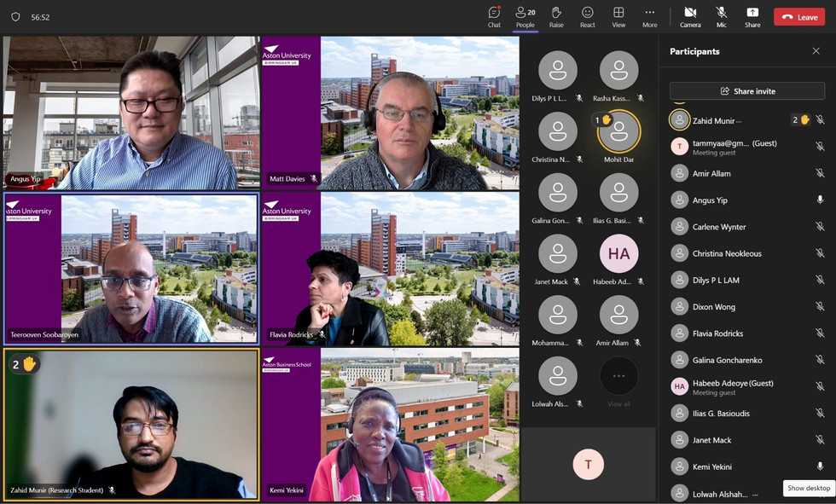Click the Share invite button
This screenshot has width=836, height=504.
(746, 91)
